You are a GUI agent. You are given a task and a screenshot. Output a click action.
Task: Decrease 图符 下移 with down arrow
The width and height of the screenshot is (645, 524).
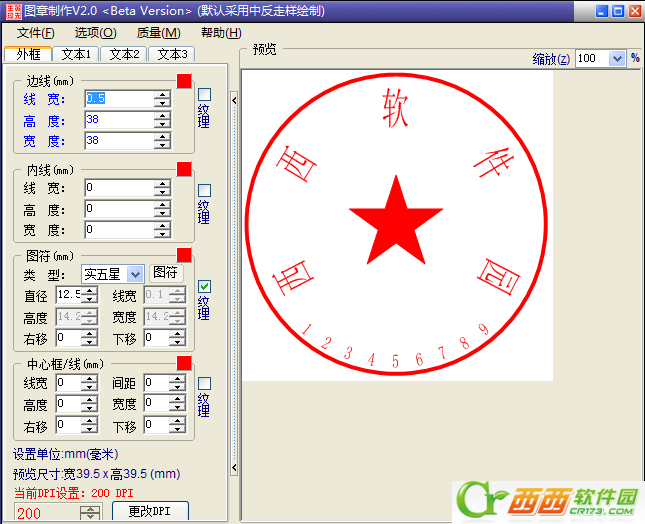tap(177, 342)
